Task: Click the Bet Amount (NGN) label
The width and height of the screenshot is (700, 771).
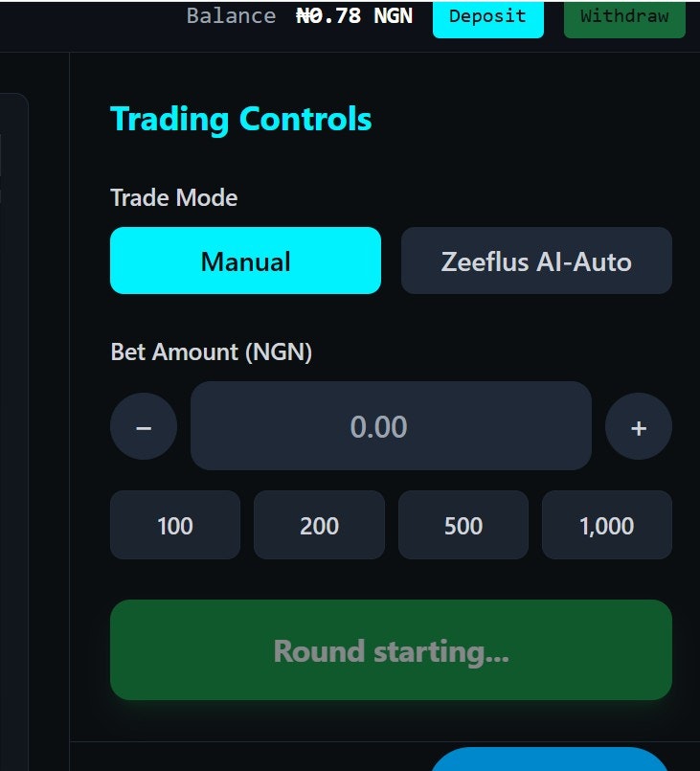Action: tap(210, 351)
